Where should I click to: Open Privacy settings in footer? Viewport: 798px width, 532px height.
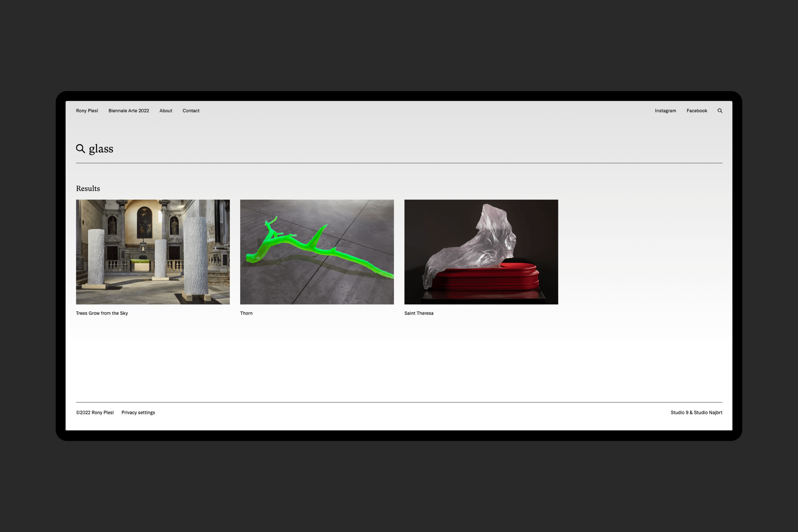click(x=138, y=413)
